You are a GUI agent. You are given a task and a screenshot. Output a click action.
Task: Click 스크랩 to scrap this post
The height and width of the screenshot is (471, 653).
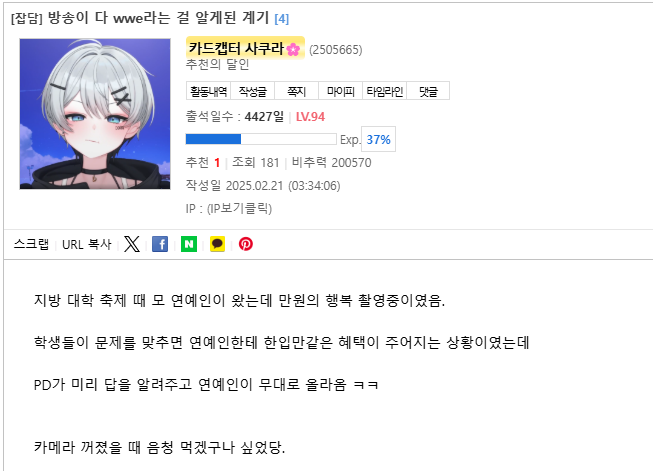[x=31, y=244]
